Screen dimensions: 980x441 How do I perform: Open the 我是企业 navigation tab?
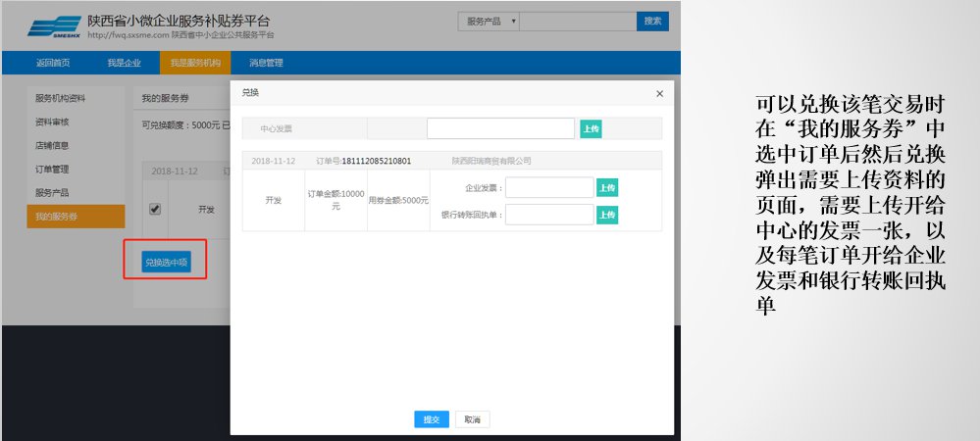point(125,63)
